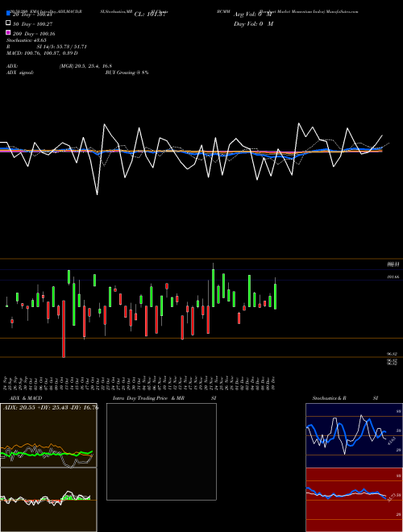Screen dimensions: 403x532
Task: Select the '200 Day = 100.16' legend text
Action: point(34,34)
